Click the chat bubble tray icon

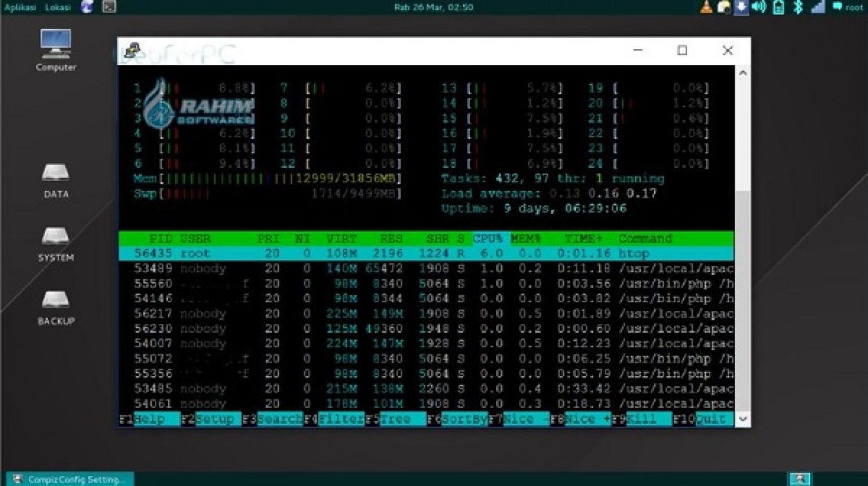click(x=837, y=7)
